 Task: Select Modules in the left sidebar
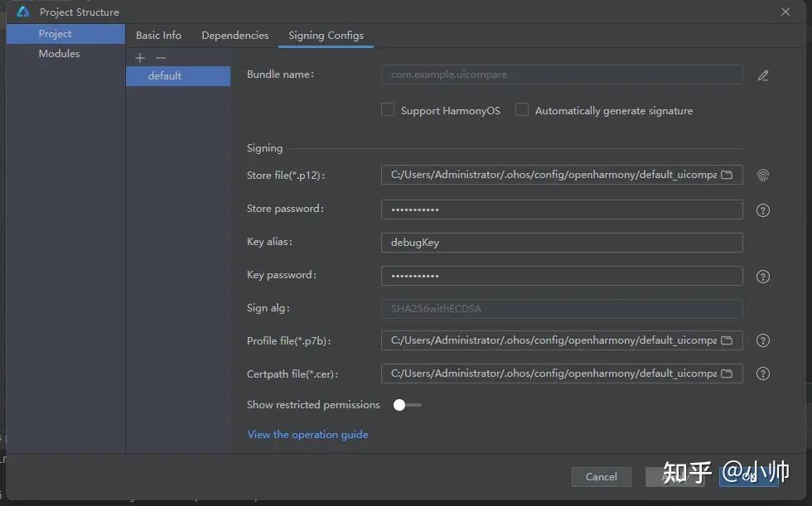pyautogui.click(x=59, y=53)
